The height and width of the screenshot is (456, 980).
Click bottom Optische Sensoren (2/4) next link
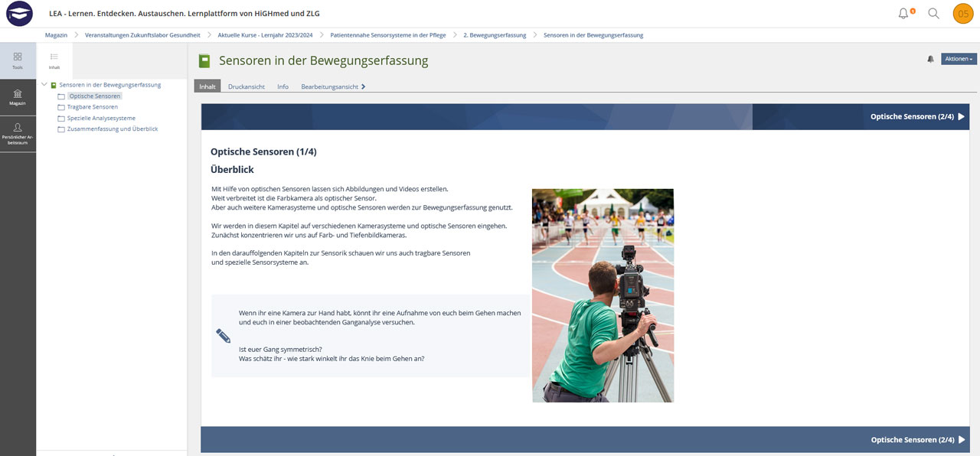click(x=916, y=440)
